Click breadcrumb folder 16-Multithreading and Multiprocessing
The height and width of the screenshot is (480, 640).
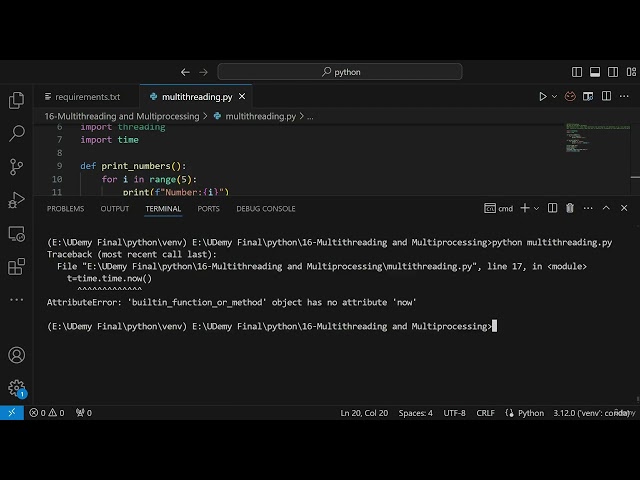pos(122,116)
